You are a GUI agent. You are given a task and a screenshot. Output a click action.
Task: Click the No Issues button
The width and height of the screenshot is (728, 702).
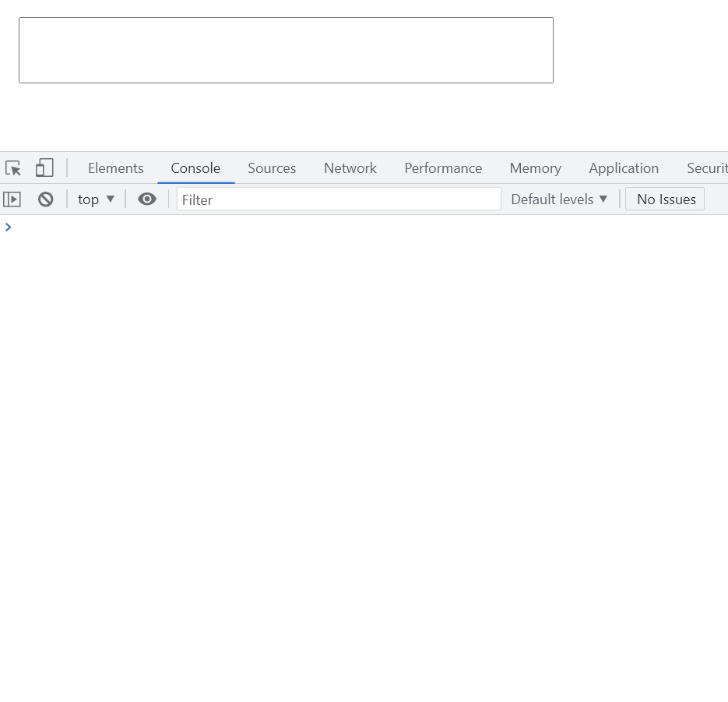click(x=665, y=199)
